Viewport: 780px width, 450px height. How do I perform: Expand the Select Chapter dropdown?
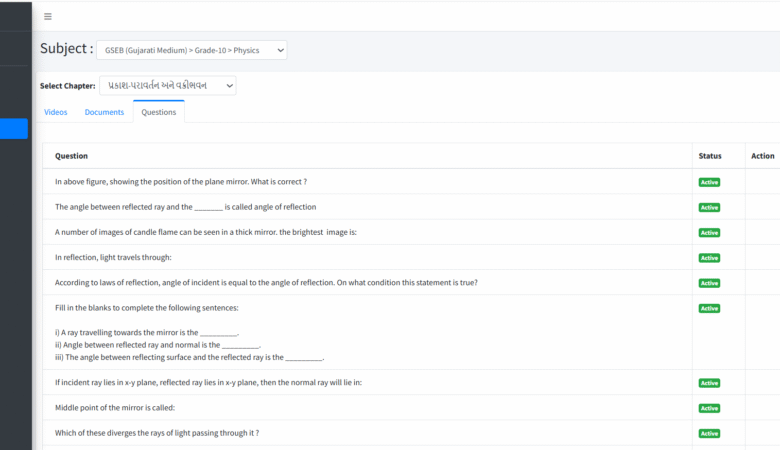(168, 86)
